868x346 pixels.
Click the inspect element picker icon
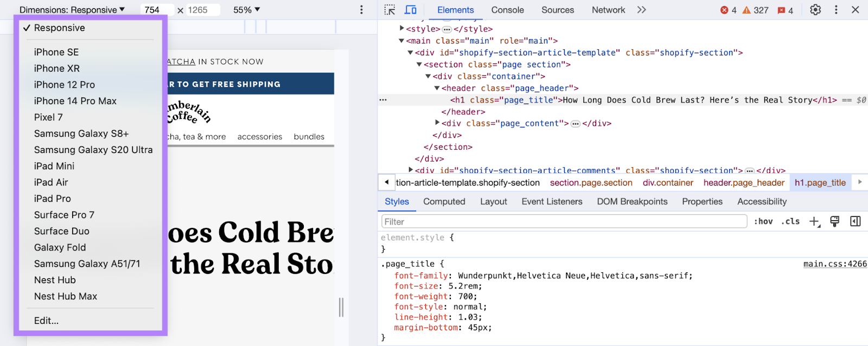[x=390, y=10]
